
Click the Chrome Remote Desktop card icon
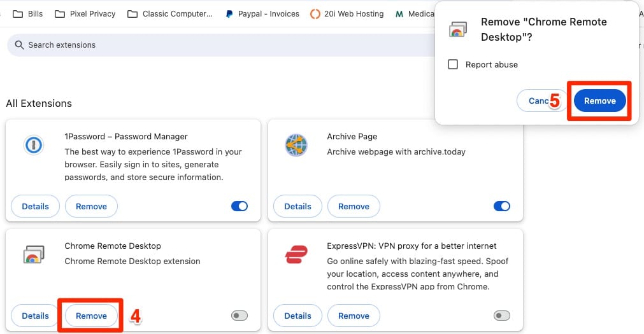34,254
